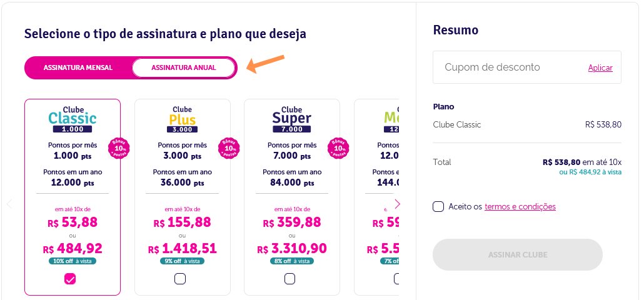This screenshot has width=644, height=300.
Task: Open the termos e condições link
Action: [520, 206]
